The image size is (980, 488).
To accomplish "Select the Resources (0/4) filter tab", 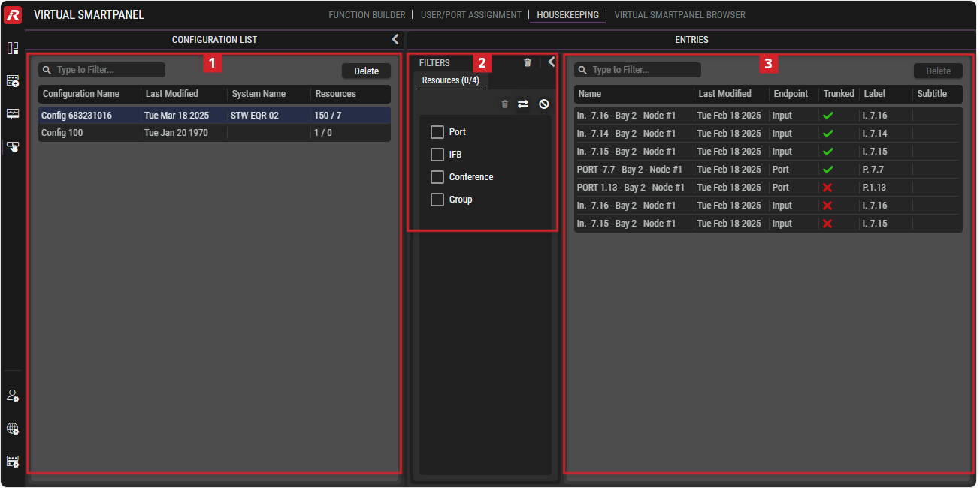I will (451, 80).
